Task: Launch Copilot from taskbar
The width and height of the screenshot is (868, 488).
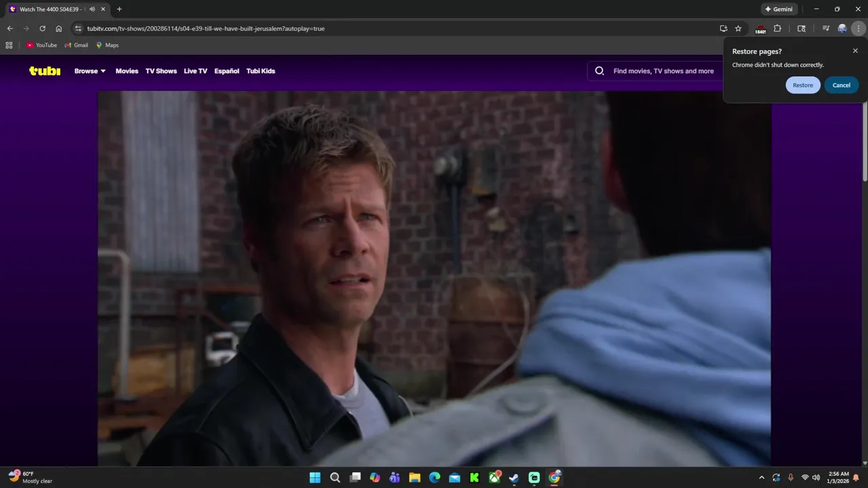Action: point(375,478)
